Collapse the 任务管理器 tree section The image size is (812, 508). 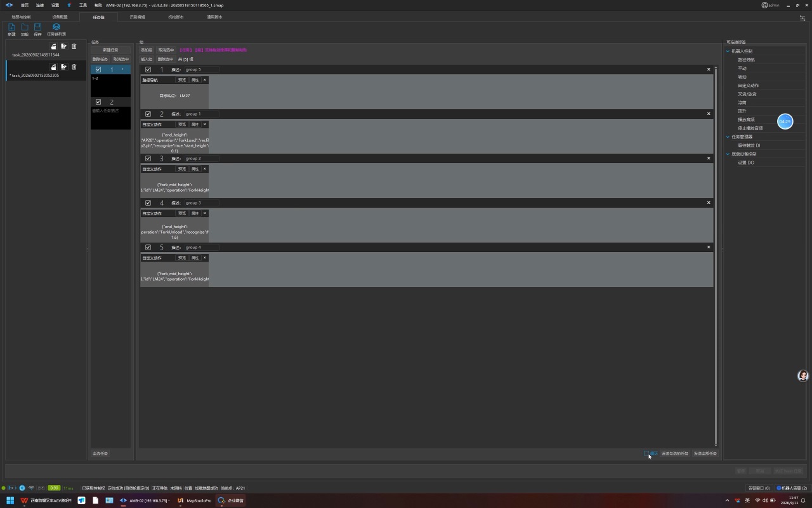728,137
